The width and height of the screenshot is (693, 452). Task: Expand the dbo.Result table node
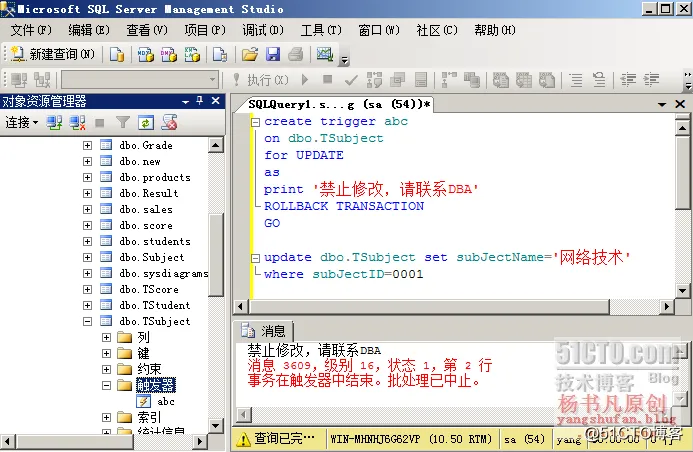tap(88, 194)
